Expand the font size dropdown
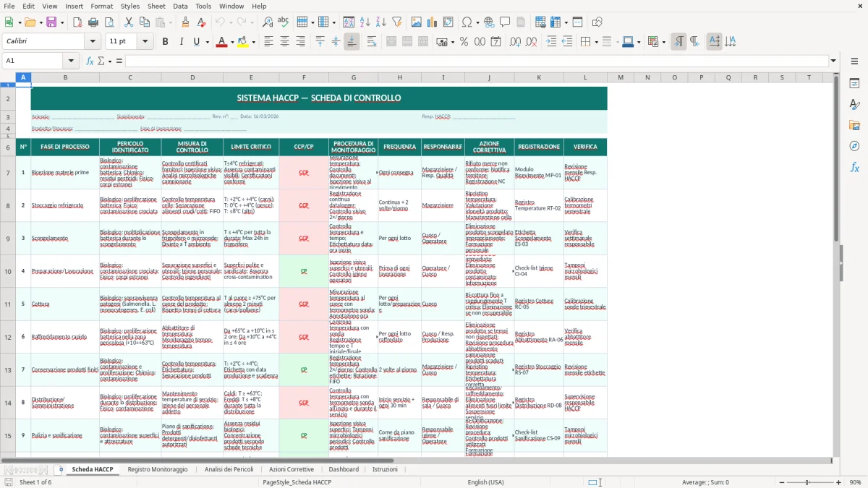Image resolution: width=868 pixels, height=488 pixels. tap(145, 42)
